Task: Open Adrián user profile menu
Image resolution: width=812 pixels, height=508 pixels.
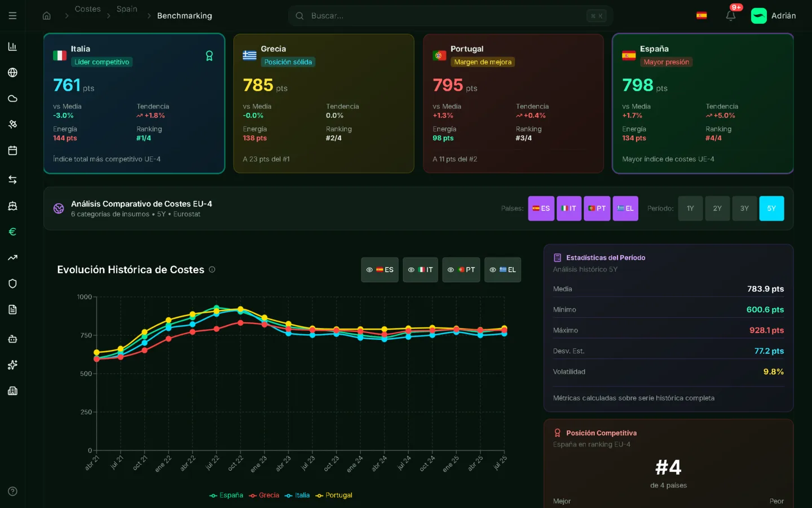Action: tap(774, 16)
